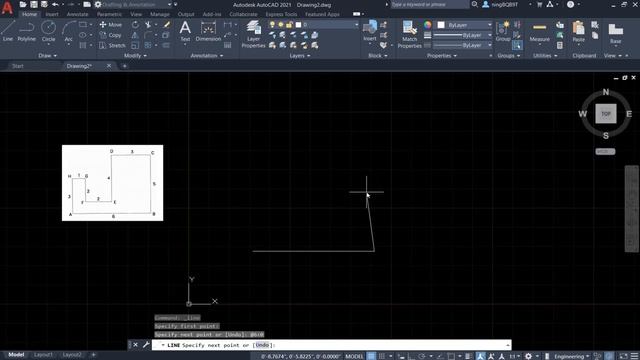Switch to the Start file tab
The height and width of the screenshot is (360, 640).
pyautogui.click(x=18, y=66)
